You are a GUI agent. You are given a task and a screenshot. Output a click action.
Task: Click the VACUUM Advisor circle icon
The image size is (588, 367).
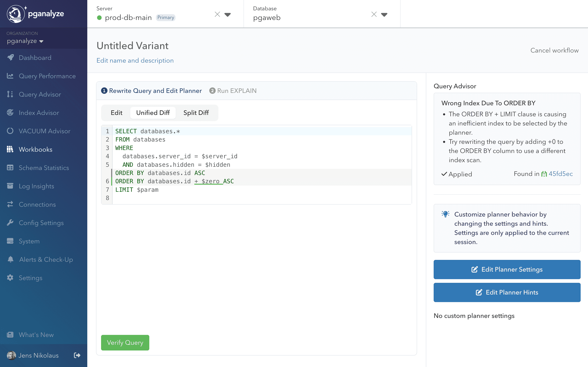pos(10,131)
